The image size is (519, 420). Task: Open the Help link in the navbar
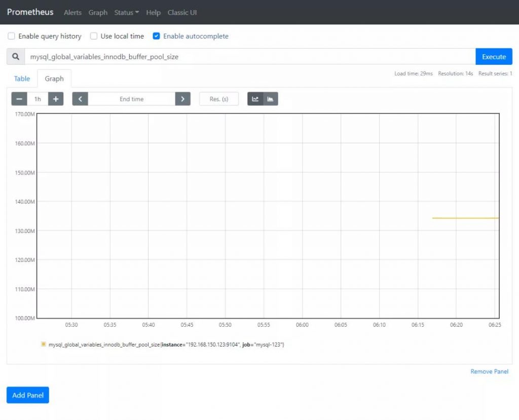[x=153, y=13]
